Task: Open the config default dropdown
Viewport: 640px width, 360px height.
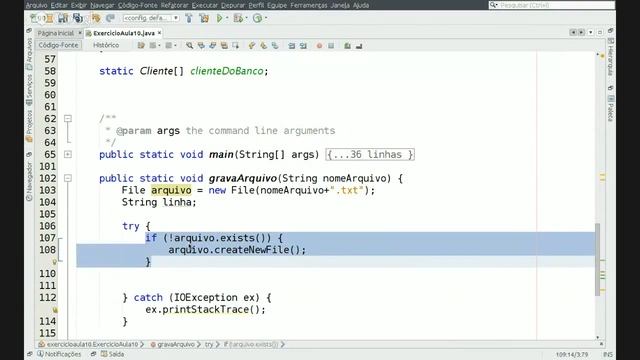Action: click(x=151, y=18)
